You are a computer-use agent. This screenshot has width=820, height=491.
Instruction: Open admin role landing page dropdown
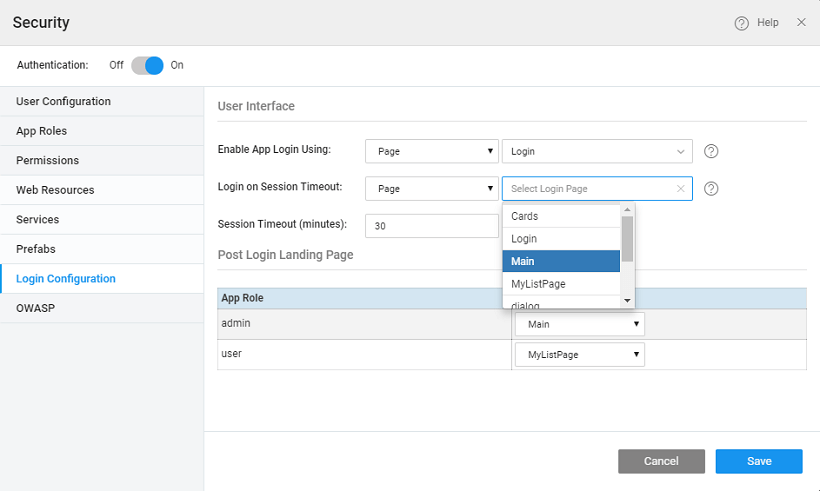579,324
